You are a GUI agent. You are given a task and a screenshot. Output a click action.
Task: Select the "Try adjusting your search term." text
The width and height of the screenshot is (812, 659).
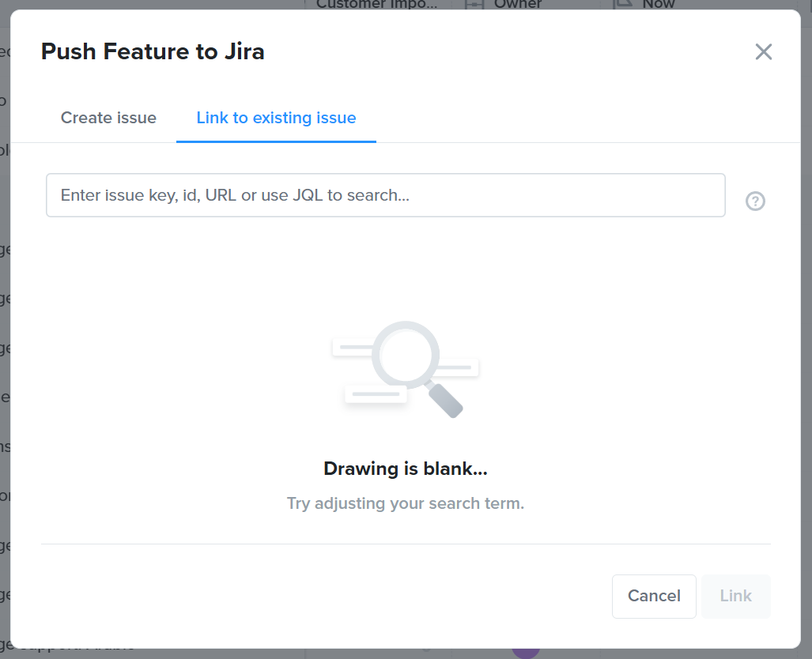pos(406,503)
